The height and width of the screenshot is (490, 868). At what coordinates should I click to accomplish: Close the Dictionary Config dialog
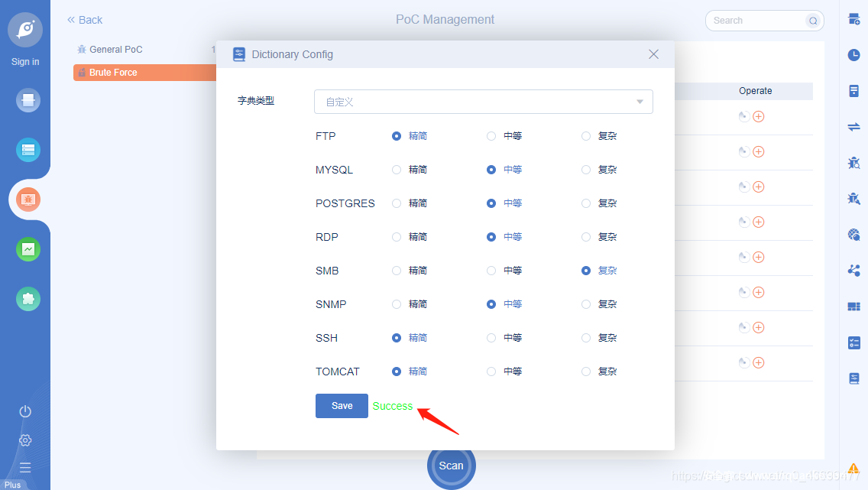[x=654, y=54]
